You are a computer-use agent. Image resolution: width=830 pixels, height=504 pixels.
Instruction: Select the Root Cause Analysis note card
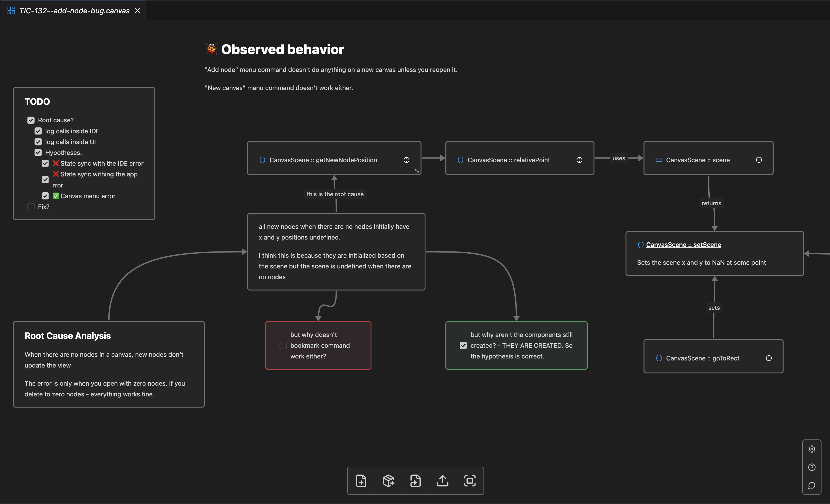coord(108,364)
